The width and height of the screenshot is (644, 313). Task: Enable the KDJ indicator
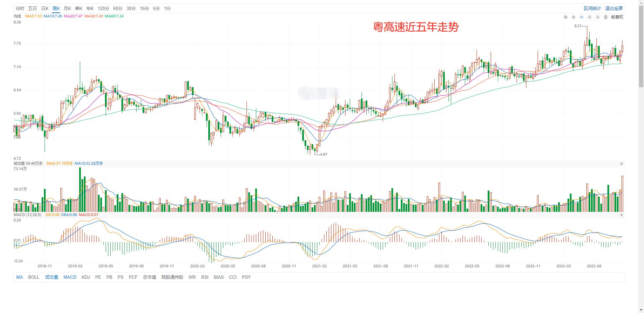86,277
